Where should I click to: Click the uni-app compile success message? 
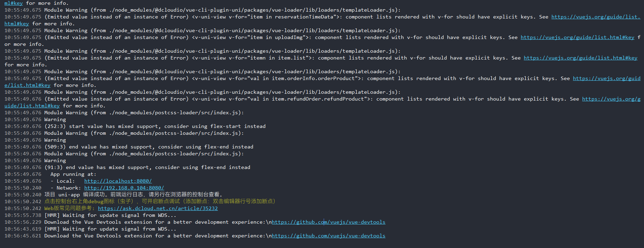tap(135, 195)
